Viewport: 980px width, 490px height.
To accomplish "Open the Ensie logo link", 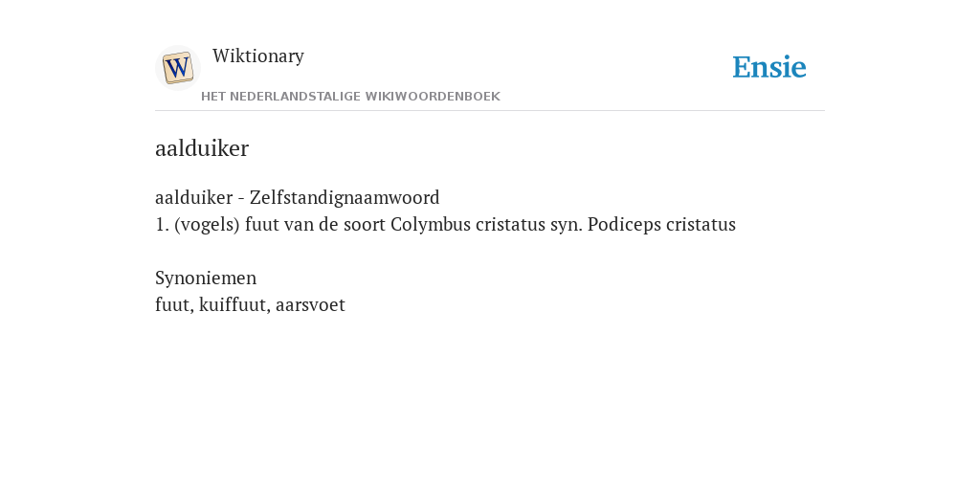I will pyautogui.click(x=769, y=67).
